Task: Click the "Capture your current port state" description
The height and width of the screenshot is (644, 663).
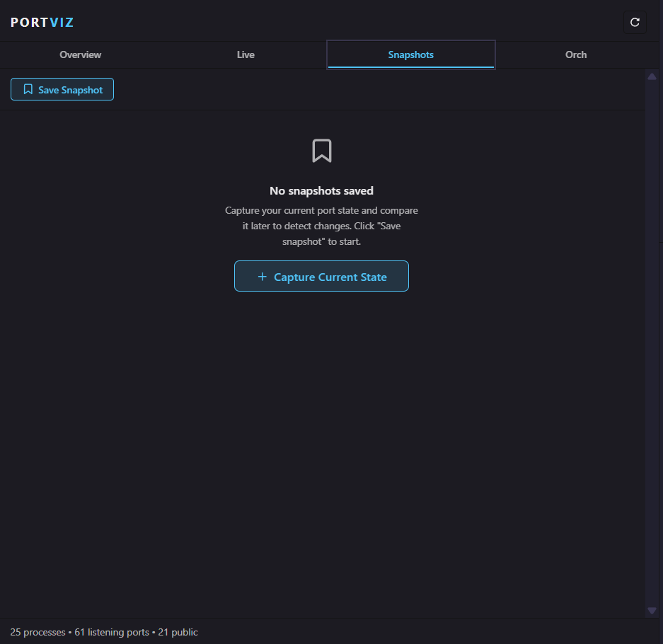Action: click(x=321, y=226)
